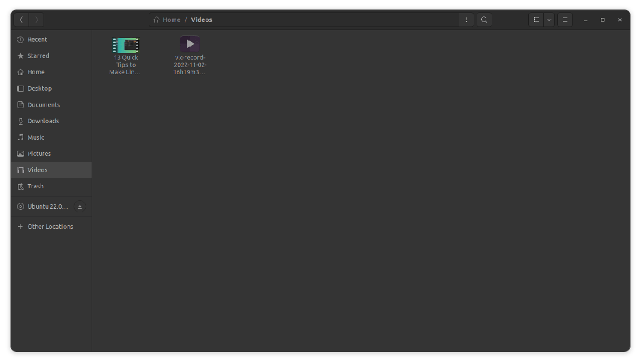
Task: Open the path bar three-dot menu
Action: pyautogui.click(x=466, y=20)
